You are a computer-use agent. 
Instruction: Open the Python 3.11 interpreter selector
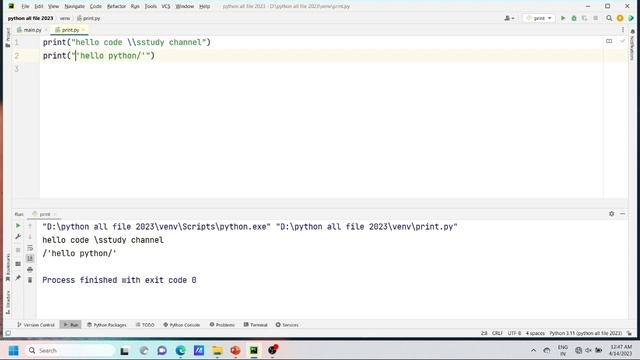click(585, 333)
